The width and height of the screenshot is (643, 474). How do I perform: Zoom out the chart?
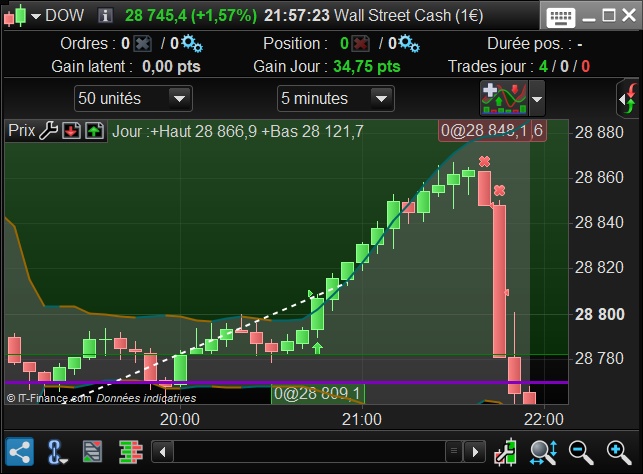(581, 453)
